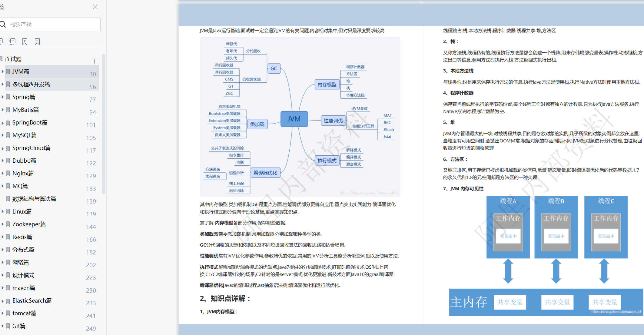Screen dimensions: 644x335
Task: Close the bookmarks panel
Action: pyautogui.click(x=95, y=7)
